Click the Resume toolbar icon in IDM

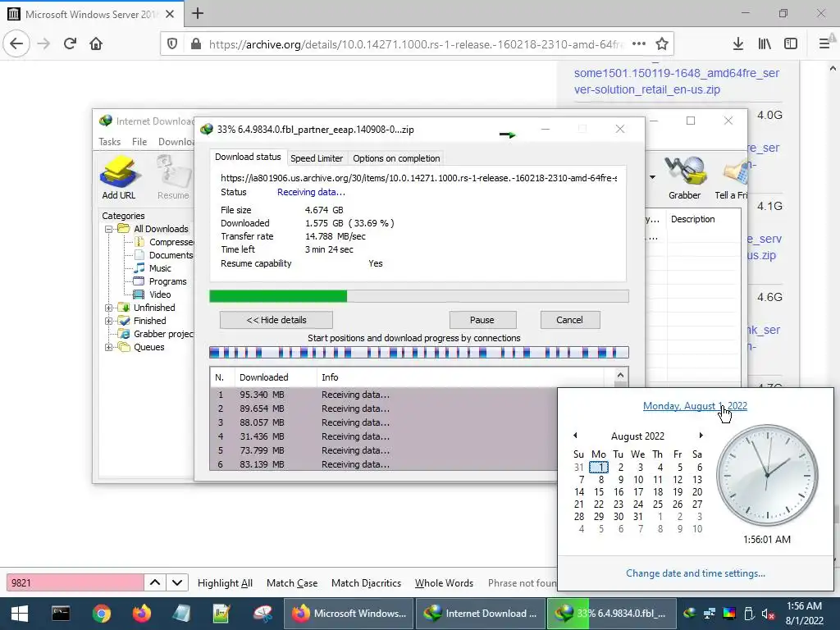tap(173, 178)
